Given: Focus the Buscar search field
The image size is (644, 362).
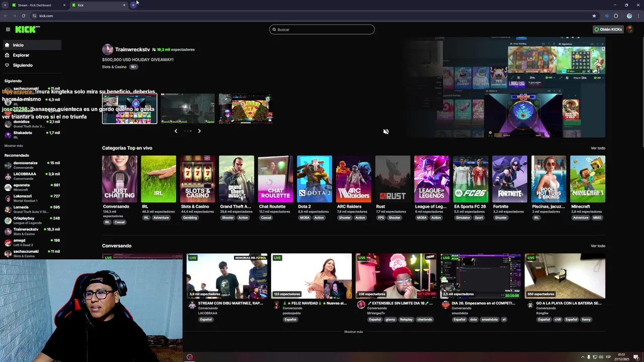Looking at the screenshot, I should pyautogui.click(x=322, y=30).
